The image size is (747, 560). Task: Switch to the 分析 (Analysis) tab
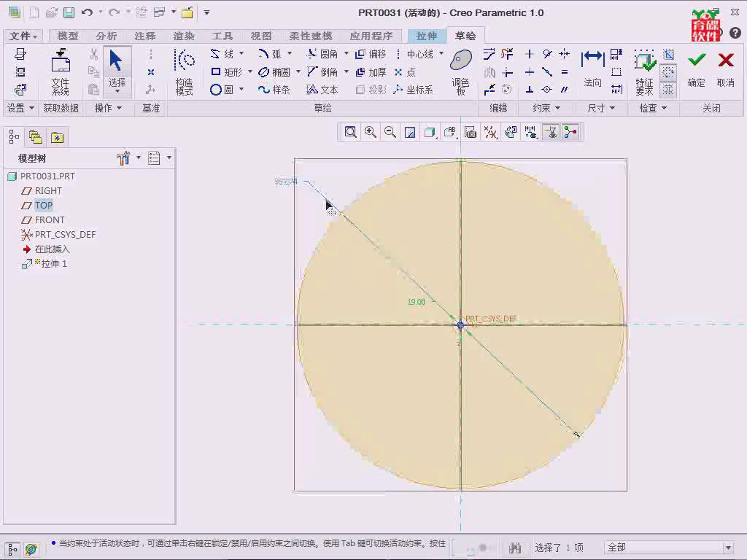coord(106,36)
